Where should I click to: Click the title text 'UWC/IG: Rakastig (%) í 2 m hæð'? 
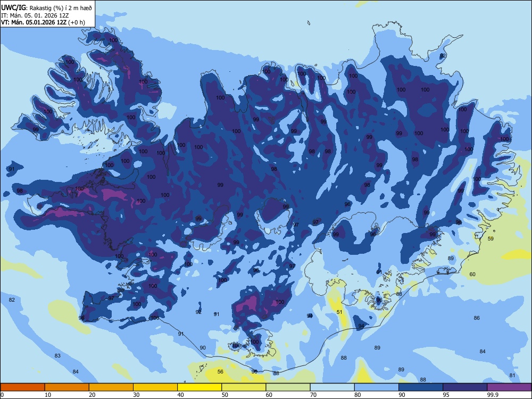click(46, 8)
